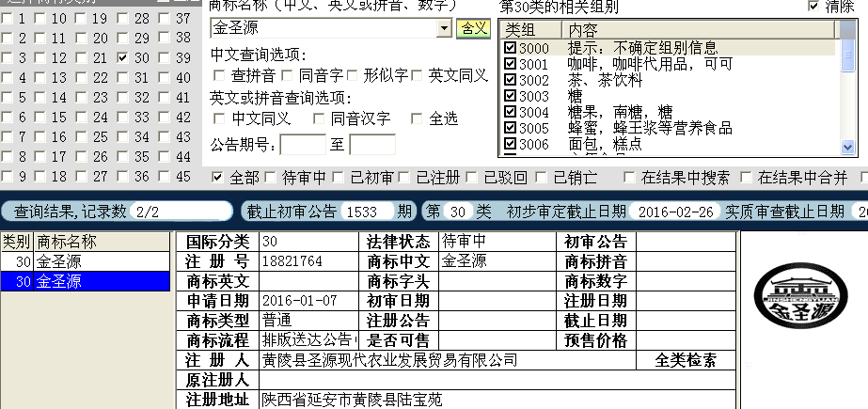The image size is (868, 409).
Task: Click the 2016-02-26 cutoff date value
Action: (675, 212)
